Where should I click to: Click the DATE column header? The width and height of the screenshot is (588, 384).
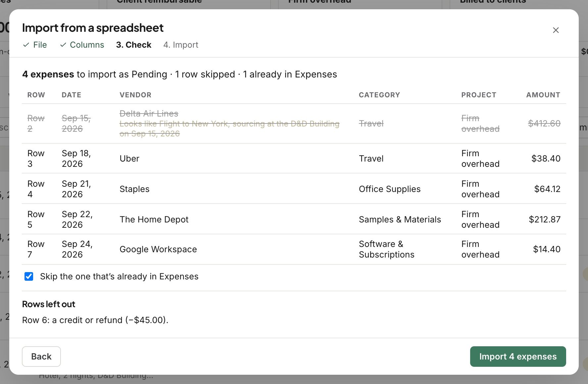[x=72, y=95]
